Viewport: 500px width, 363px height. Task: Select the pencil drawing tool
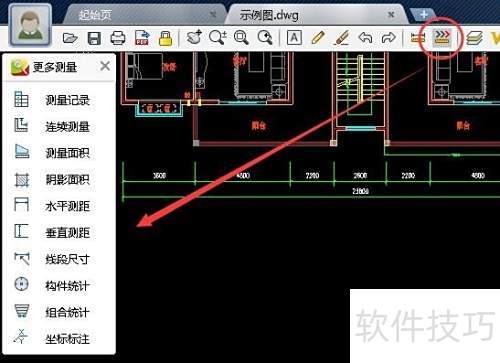tap(318, 38)
